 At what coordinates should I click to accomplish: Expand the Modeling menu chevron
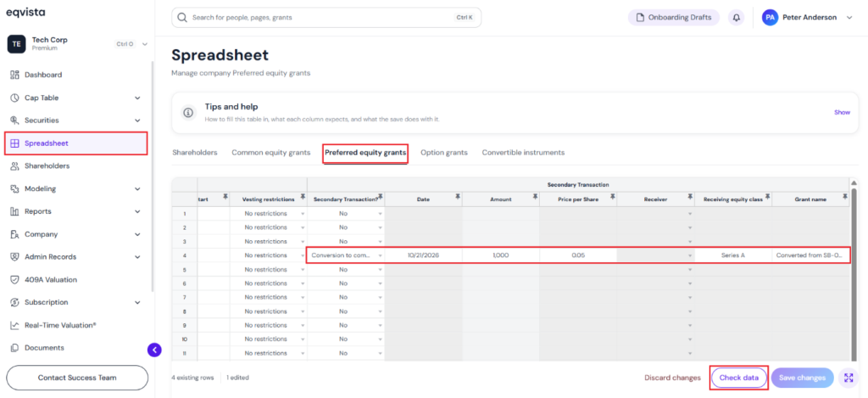click(x=137, y=189)
